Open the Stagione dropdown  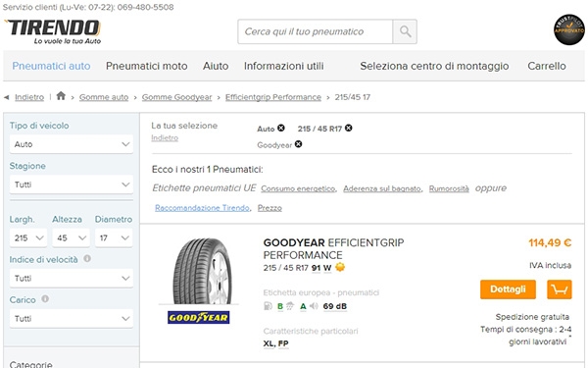72,184
